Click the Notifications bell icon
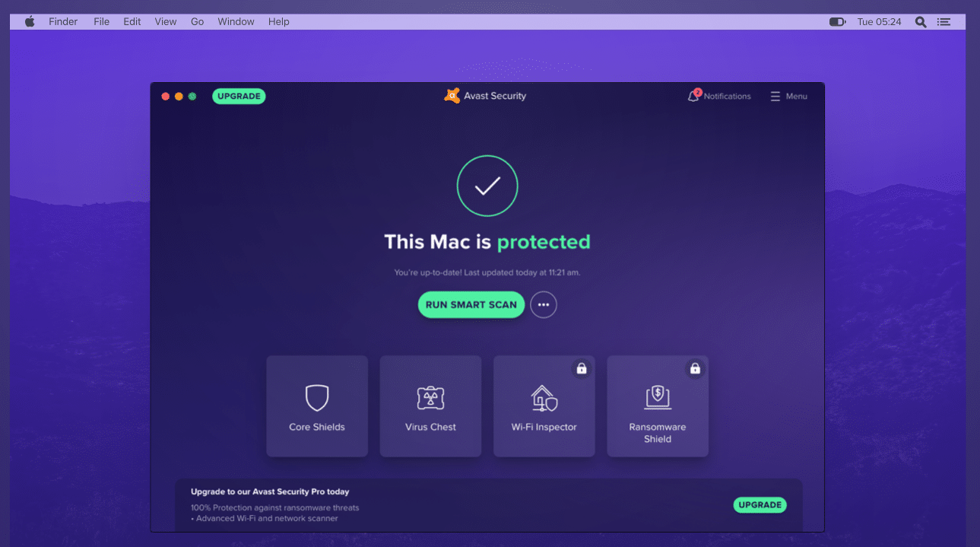 [x=693, y=96]
